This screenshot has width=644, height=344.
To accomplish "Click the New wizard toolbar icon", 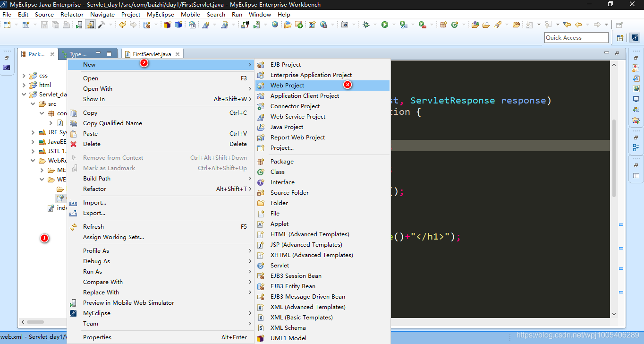I will (7, 25).
